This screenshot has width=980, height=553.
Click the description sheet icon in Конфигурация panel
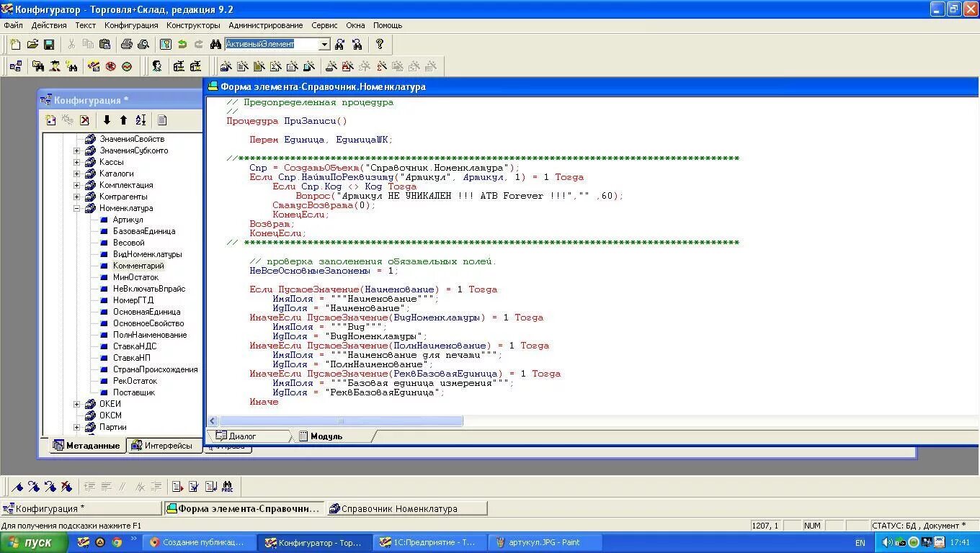162,120
